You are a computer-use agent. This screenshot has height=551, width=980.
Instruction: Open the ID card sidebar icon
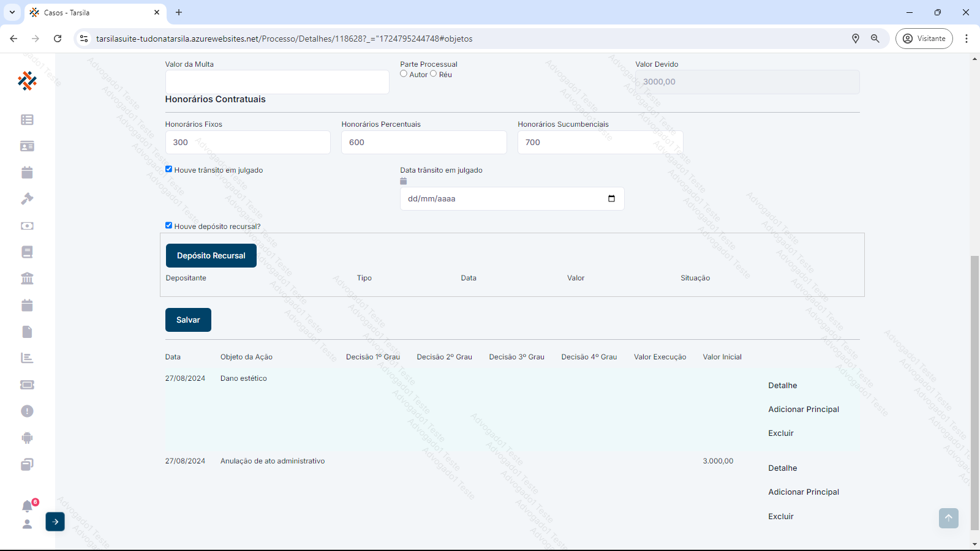pos(27,146)
